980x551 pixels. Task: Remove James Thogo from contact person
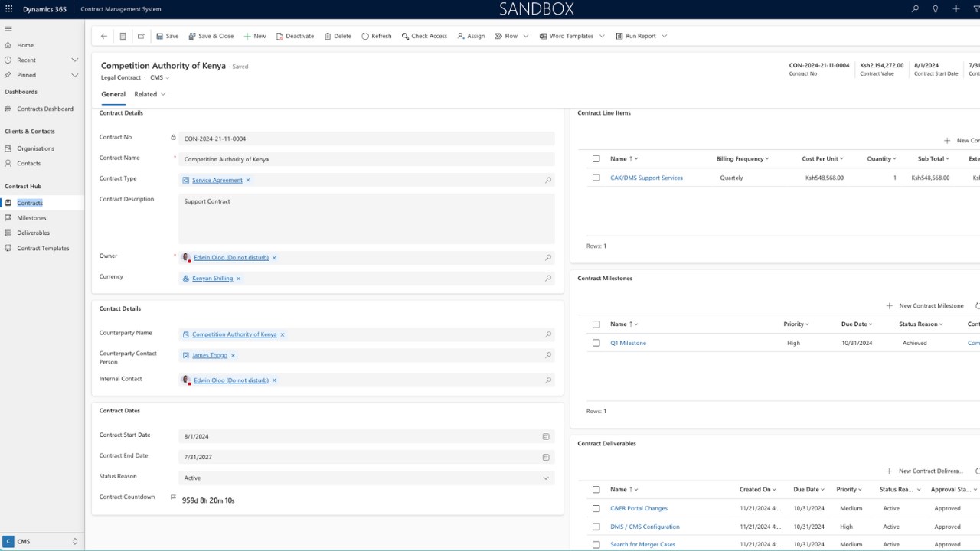pyautogui.click(x=233, y=355)
